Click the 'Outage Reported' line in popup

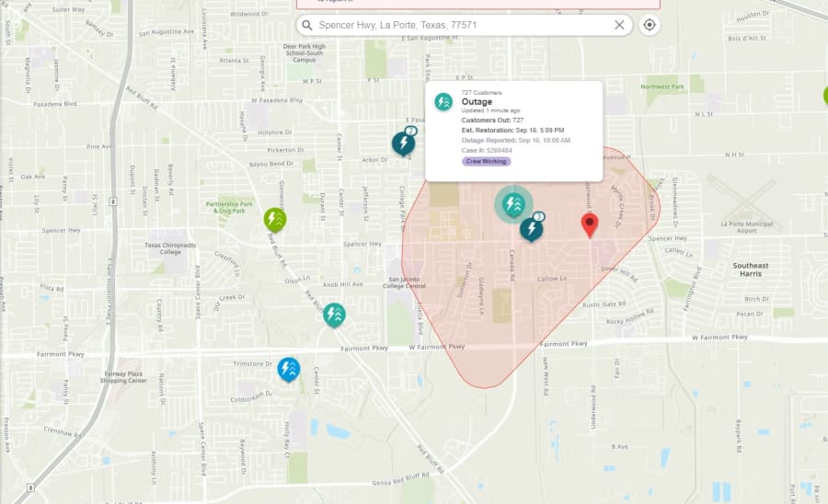(516, 140)
